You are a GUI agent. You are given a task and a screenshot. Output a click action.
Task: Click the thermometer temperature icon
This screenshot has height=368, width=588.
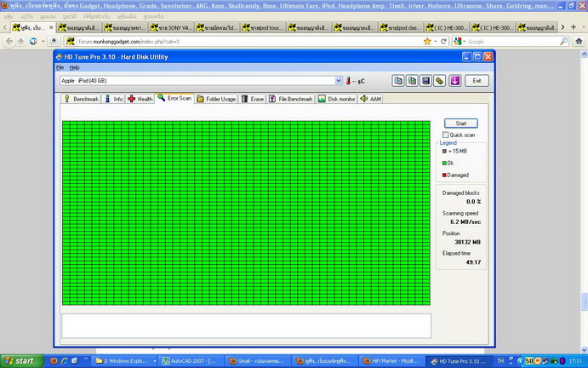coord(348,81)
